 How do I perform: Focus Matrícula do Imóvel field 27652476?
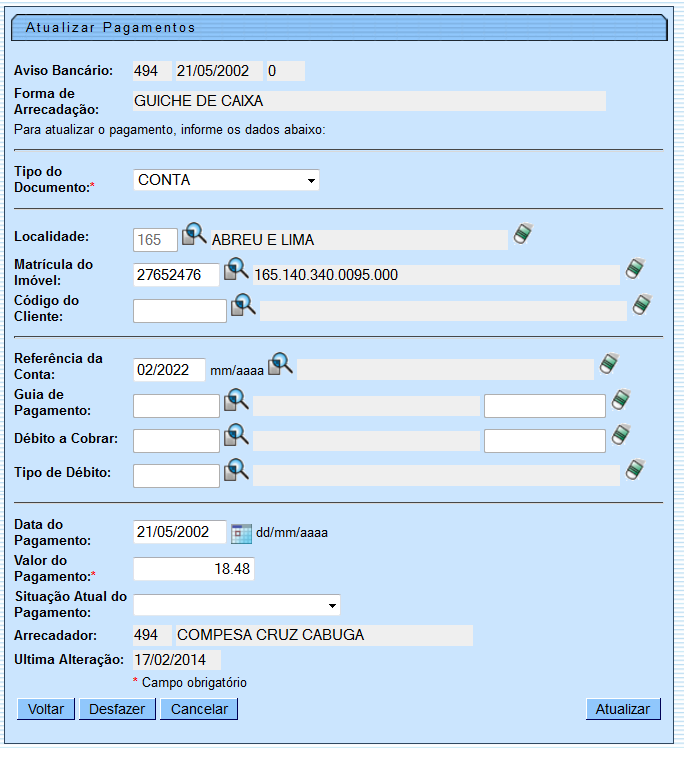coord(176,275)
